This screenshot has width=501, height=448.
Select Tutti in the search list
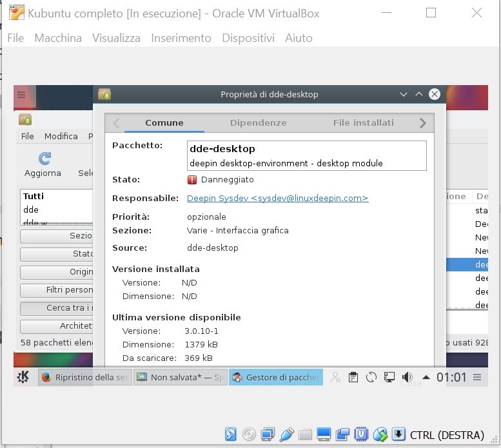[34, 196]
